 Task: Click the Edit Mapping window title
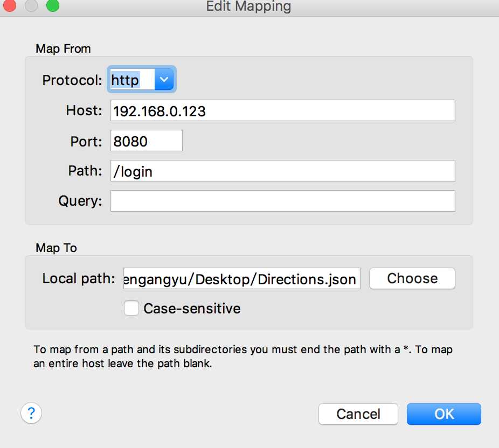248,6
